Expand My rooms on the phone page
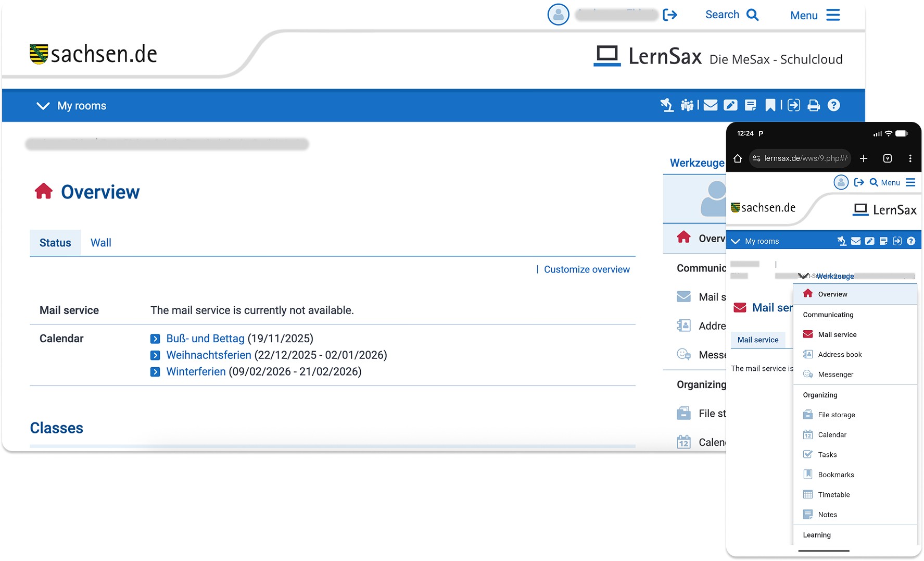The image size is (924, 561). point(755,241)
